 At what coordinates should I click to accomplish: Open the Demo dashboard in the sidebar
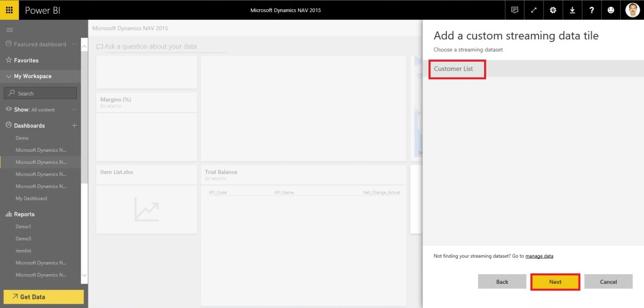22,138
